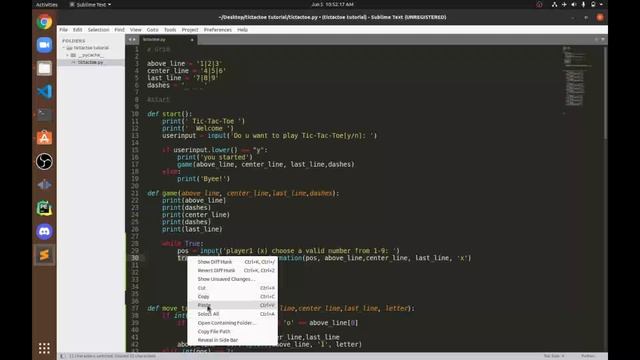This screenshot has width=640, height=360.
Task: Choose Copy File Path in context menu
Action: click(233, 331)
